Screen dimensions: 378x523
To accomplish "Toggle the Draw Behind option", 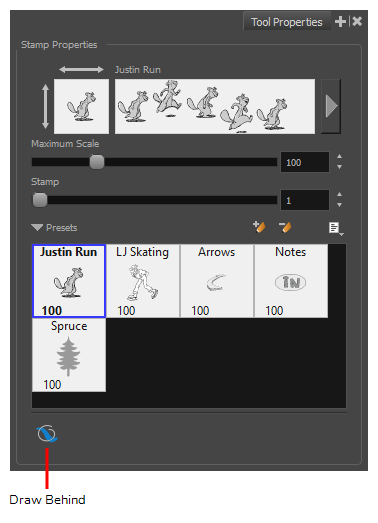I will click(x=47, y=434).
